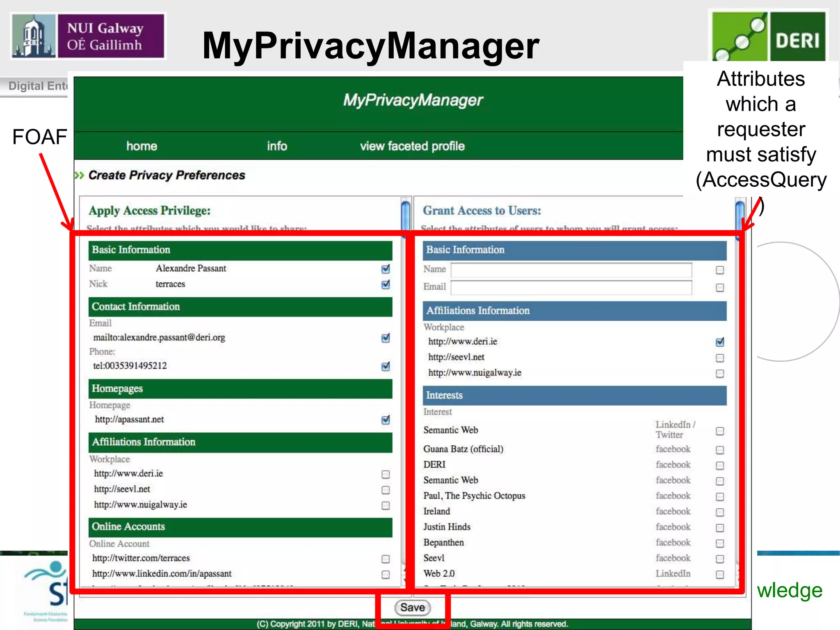Click the blue Affiliations Information header

tap(575, 311)
